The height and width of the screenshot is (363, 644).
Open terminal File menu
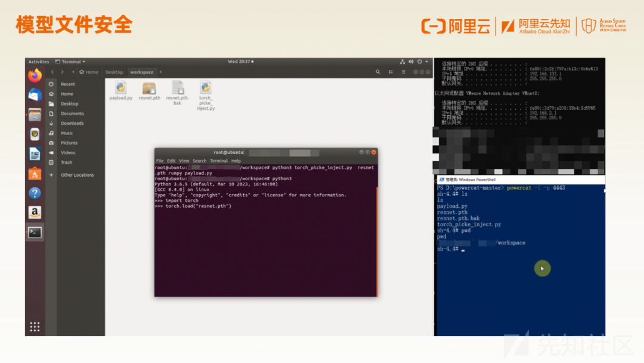click(x=160, y=161)
